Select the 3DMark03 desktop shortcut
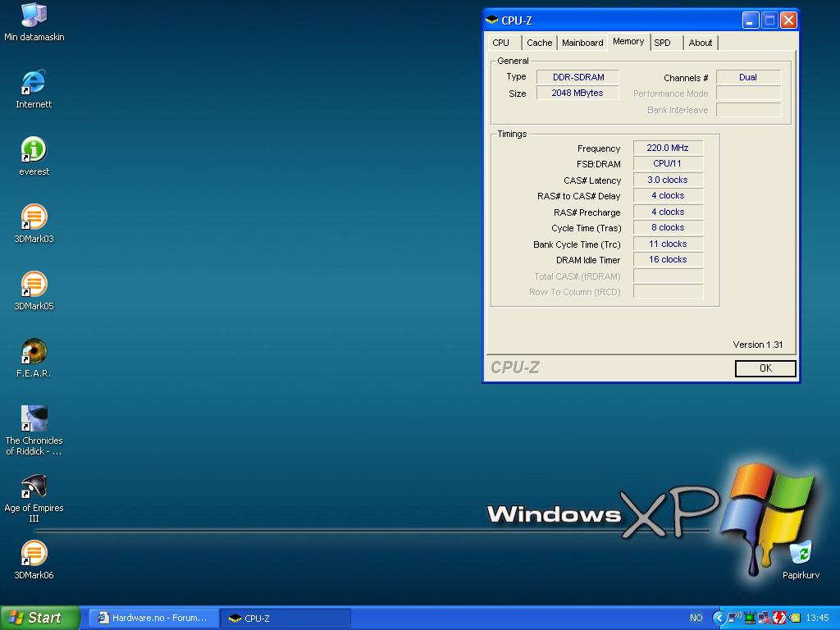This screenshot has height=630, width=840. (x=34, y=224)
